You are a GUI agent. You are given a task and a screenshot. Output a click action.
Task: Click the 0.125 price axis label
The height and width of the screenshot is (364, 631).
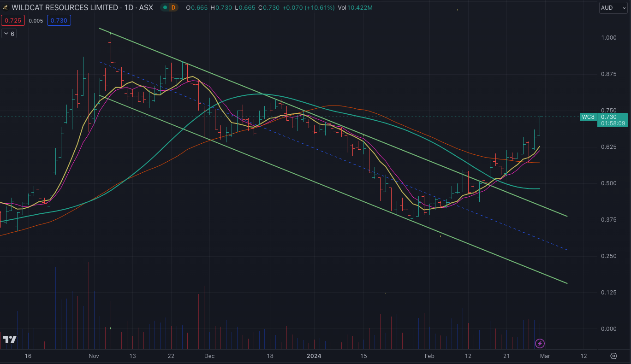tap(608, 293)
